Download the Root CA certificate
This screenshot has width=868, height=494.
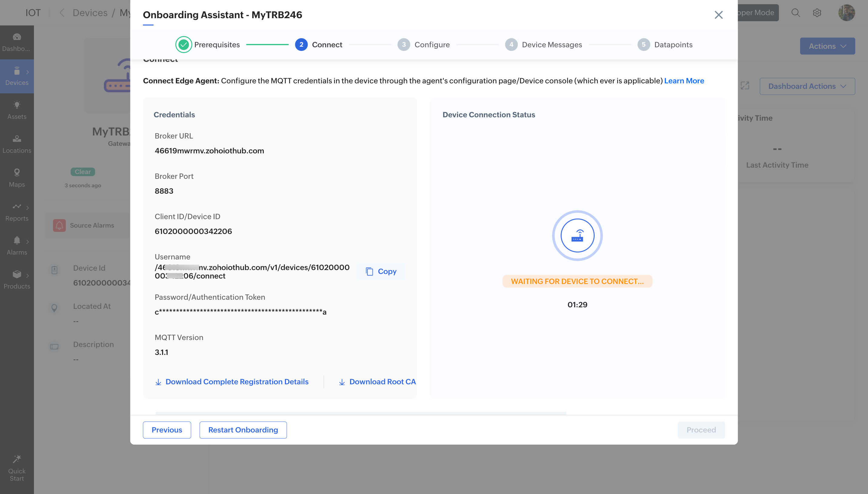coord(377,382)
